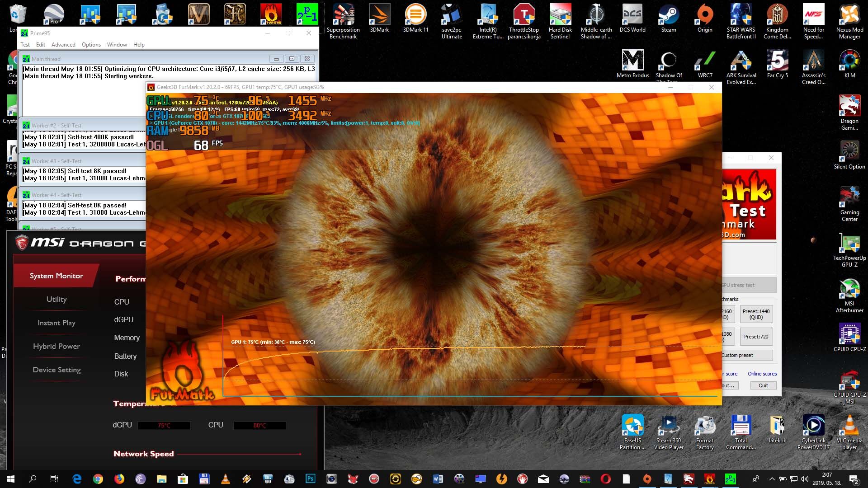Image resolution: width=868 pixels, height=488 pixels.
Task: Launch 3DMark 11 desktop icon
Action: pyautogui.click(x=415, y=19)
